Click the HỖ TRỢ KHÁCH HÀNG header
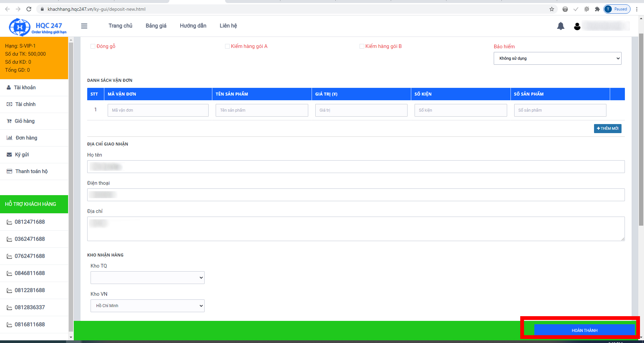This screenshot has height=343, width=644. pos(34,204)
